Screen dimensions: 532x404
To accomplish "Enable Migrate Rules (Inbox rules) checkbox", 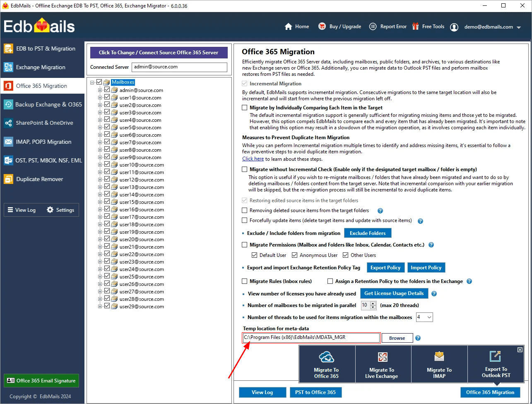I will pyautogui.click(x=245, y=281).
